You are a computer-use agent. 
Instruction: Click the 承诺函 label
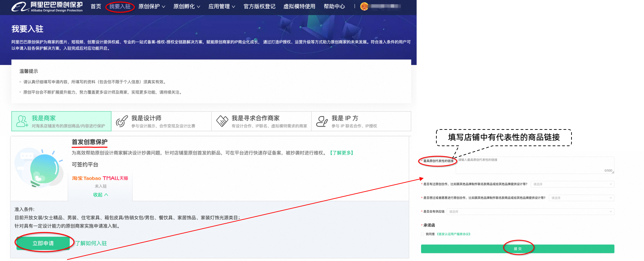pyautogui.click(x=429, y=225)
